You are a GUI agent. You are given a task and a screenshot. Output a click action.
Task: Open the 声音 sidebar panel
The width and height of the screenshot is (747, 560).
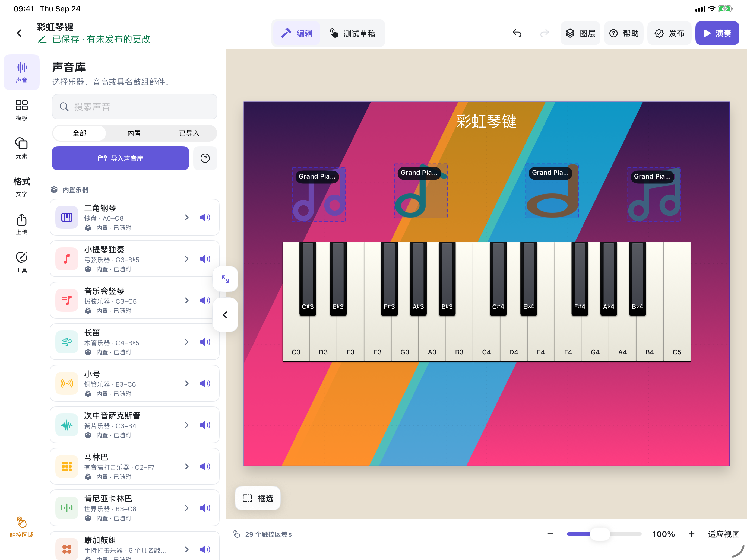pyautogui.click(x=21, y=72)
